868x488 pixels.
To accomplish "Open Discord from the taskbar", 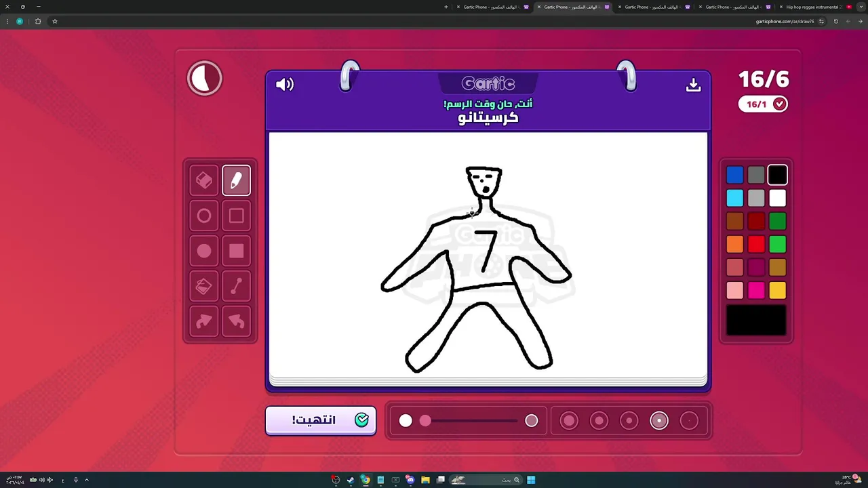I will tap(410, 480).
